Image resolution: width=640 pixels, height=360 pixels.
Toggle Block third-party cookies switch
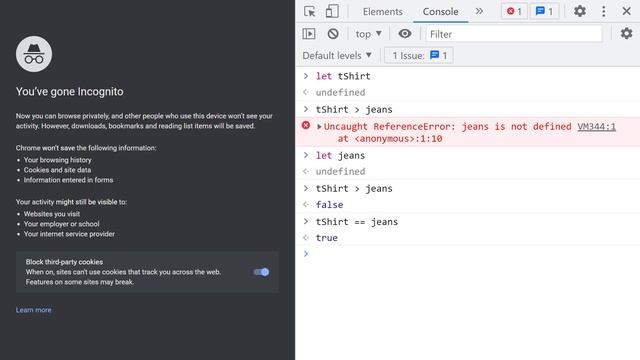coord(261,272)
